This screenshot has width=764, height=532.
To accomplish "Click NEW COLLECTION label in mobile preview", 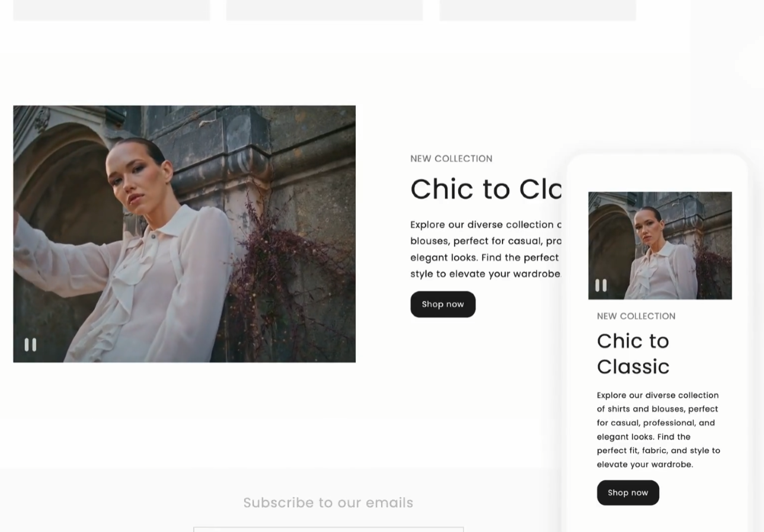I will [x=636, y=316].
